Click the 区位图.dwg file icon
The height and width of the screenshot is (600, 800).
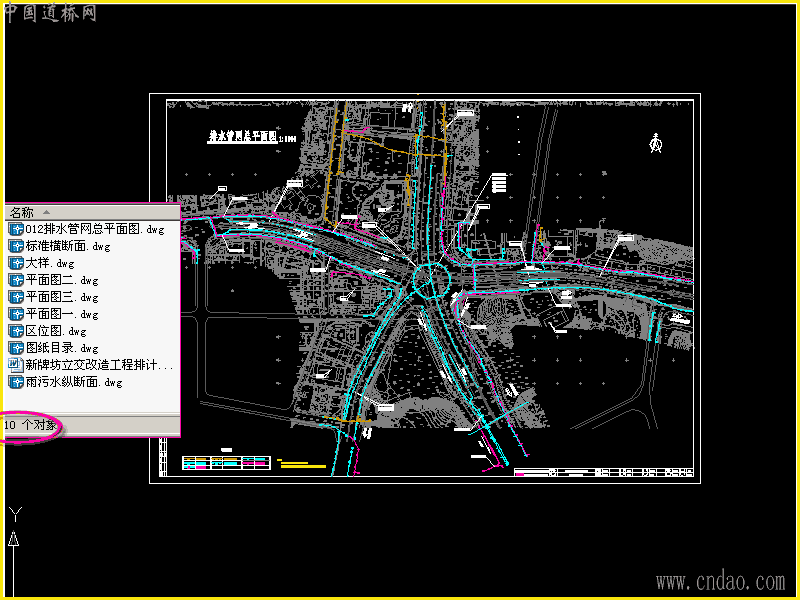(16, 331)
